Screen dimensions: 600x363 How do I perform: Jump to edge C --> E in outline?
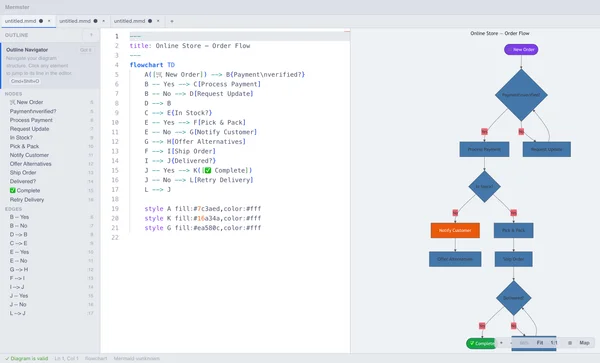pyautogui.click(x=51, y=243)
